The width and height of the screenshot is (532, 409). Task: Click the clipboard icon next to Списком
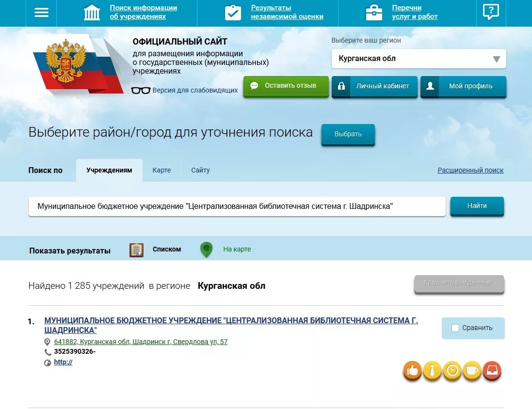click(x=136, y=249)
